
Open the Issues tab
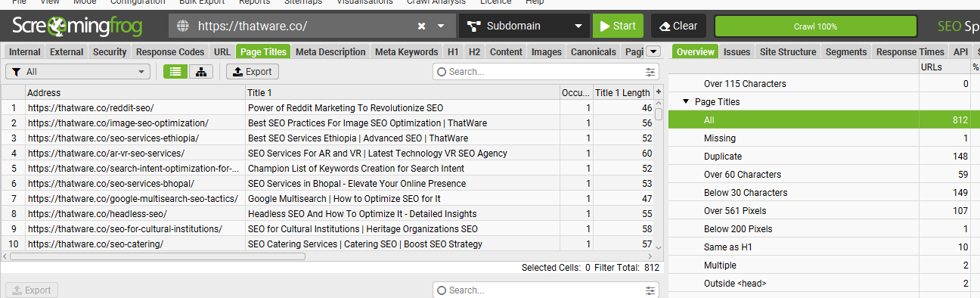pos(737,52)
